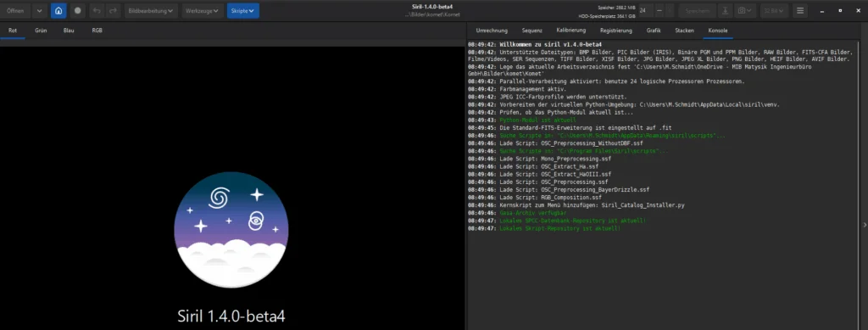Click log line 'Lade Script: RGB_Composition.ssf'
Image resolution: width=868 pixels, height=330 pixels.
coord(550,197)
